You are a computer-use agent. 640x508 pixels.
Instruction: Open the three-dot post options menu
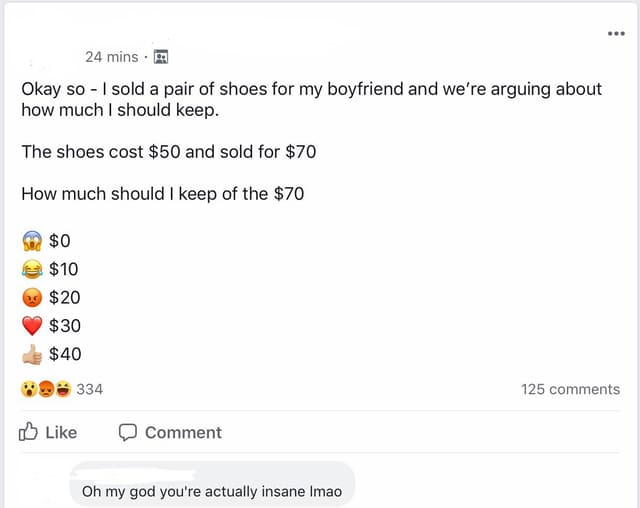pos(616,33)
